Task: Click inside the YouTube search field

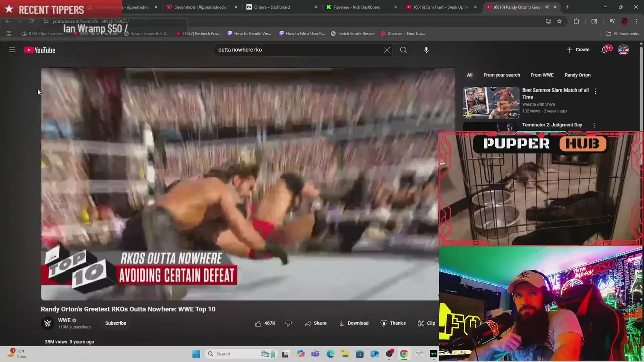Action: 299,50
